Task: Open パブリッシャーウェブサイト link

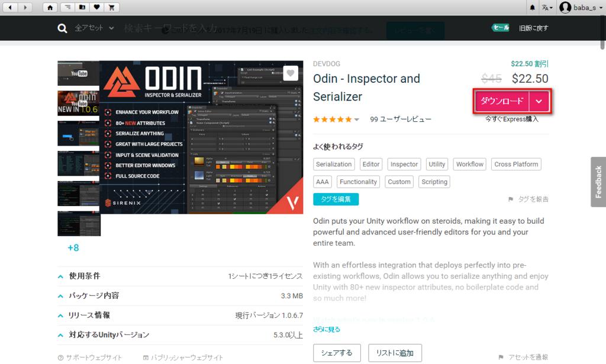Action: click(x=183, y=357)
